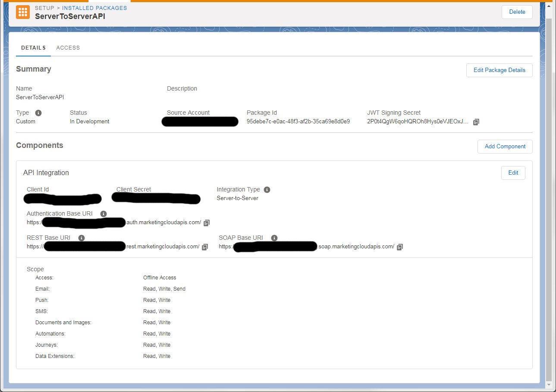Click the scrollbar up arrow
556x392 pixels.
pyautogui.click(x=549, y=5)
